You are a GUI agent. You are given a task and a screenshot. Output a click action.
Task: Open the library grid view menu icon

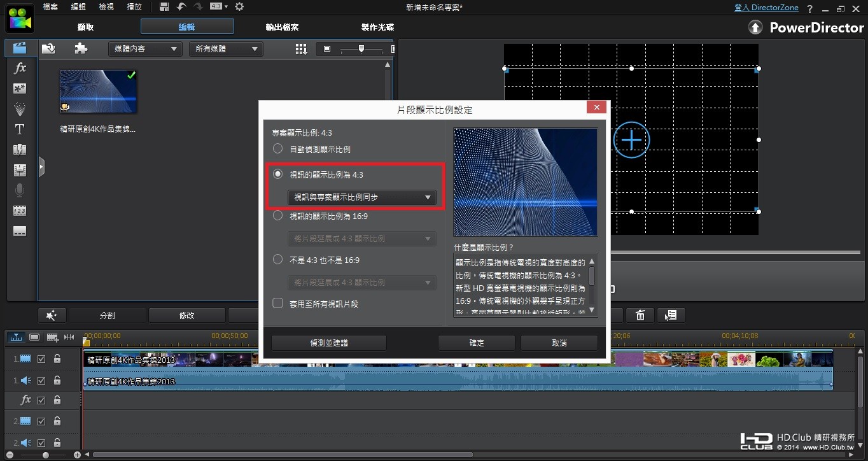pyautogui.click(x=302, y=49)
